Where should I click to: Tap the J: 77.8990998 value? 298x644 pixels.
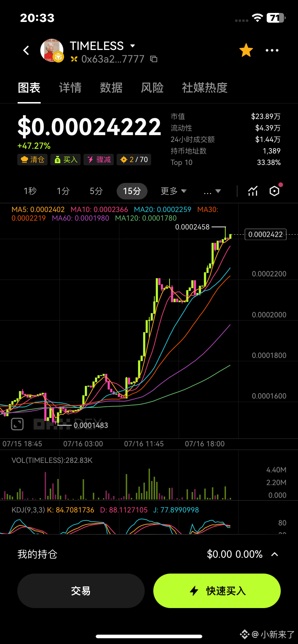[176, 510]
